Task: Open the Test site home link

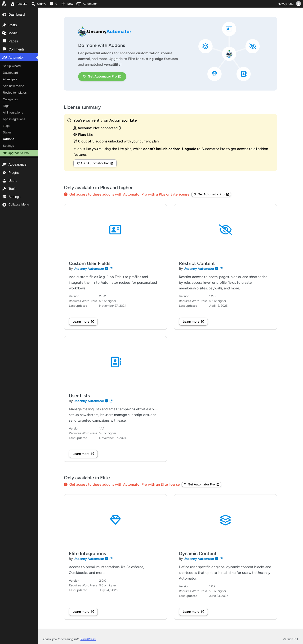Action: [19, 4]
